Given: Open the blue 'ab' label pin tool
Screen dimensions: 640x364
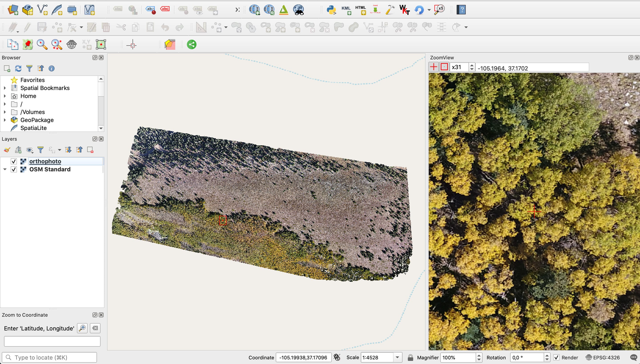Looking at the screenshot, I should [x=151, y=10].
